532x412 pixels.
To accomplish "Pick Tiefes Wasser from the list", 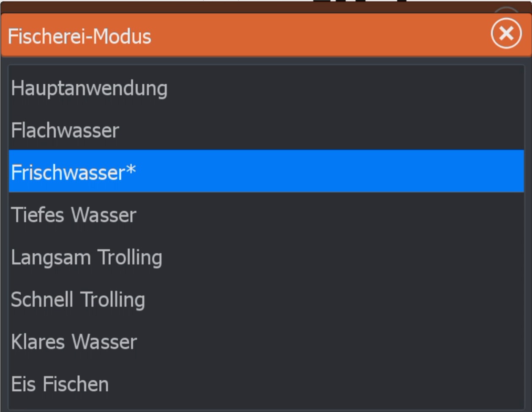I will tap(74, 215).
